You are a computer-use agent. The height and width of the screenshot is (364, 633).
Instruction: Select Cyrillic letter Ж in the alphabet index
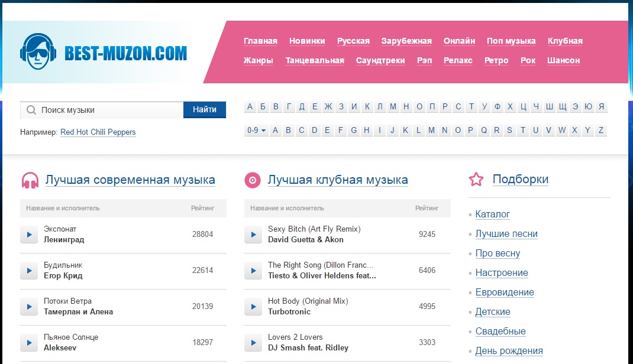[328, 107]
